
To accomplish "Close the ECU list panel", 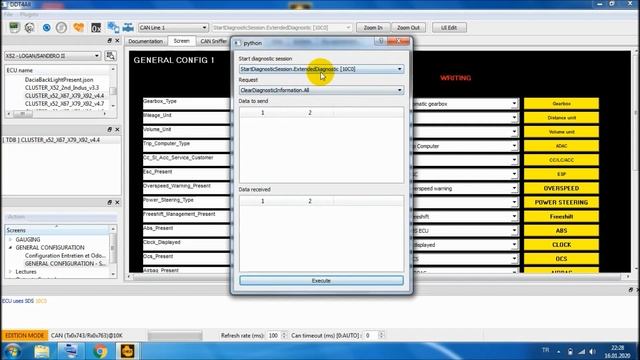I will click(117, 41).
